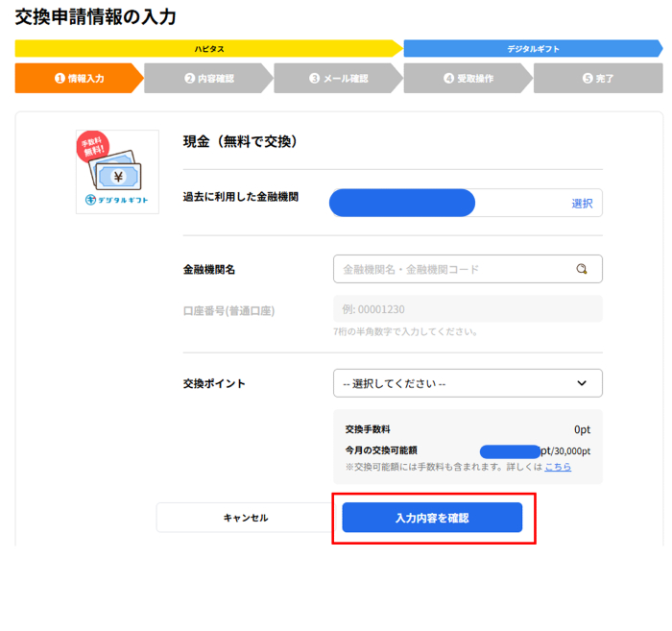This screenshot has width=672, height=631.
Task: Click the 交換申請情報の入力 page heading
Action: (x=96, y=17)
